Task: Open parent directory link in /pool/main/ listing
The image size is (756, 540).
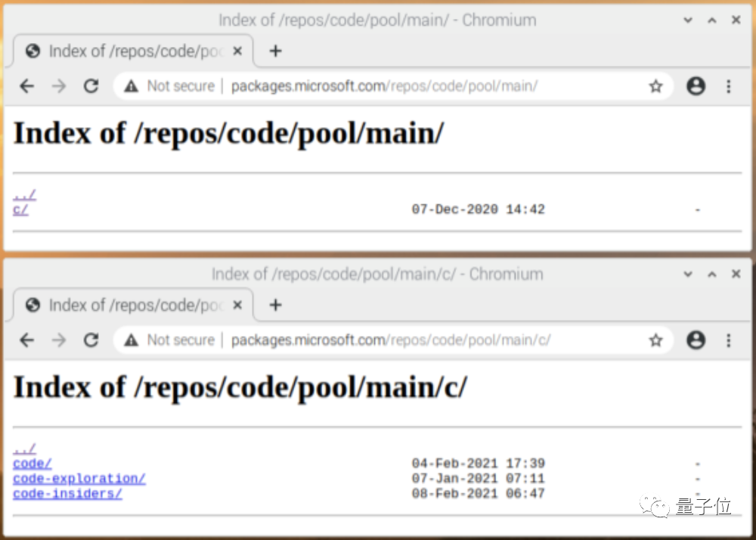Action: (x=24, y=195)
